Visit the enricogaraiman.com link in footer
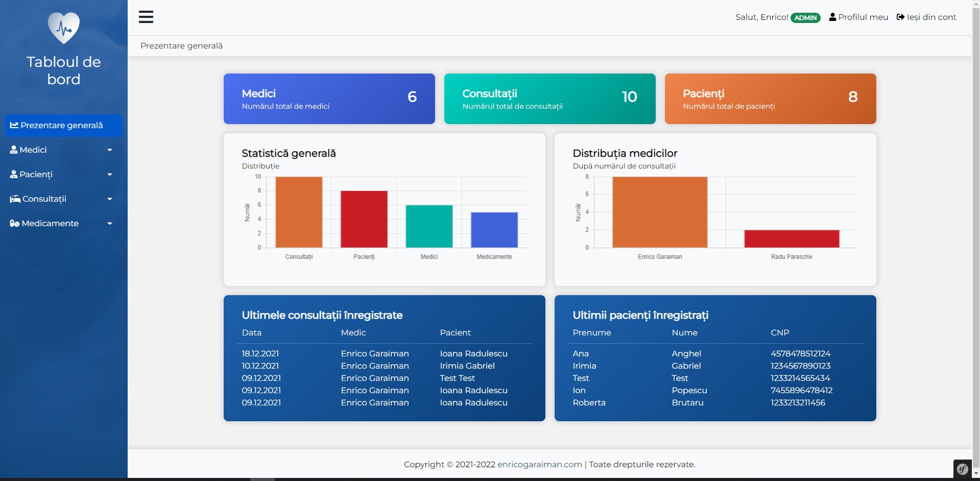980x481 pixels. [539, 465]
